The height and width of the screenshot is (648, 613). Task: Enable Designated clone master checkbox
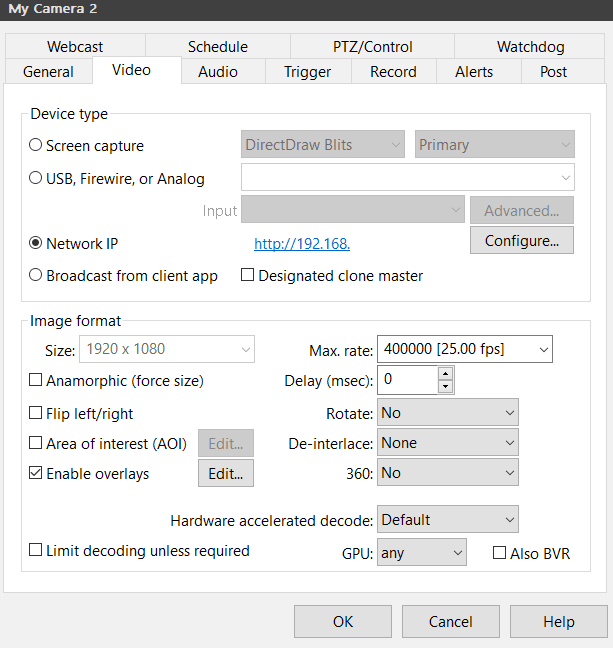point(248,275)
